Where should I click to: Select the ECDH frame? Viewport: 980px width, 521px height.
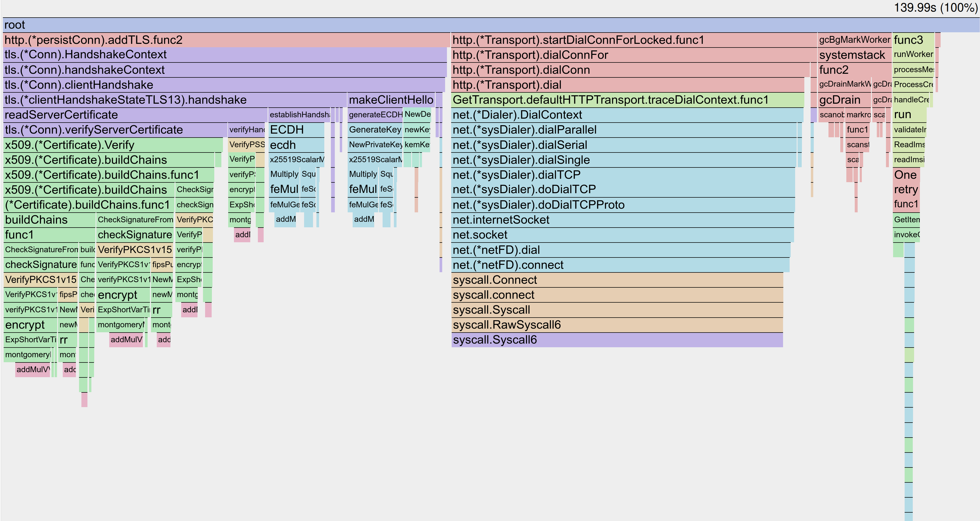(x=296, y=130)
